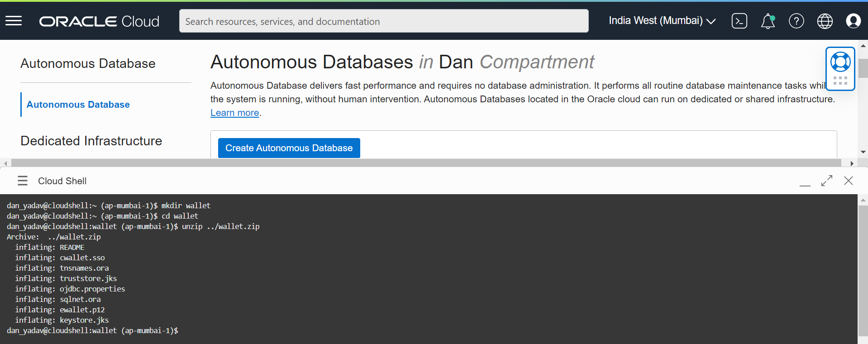Image resolution: width=868 pixels, height=344 pixels.
Task: Click the page scroll-up arrow
Action: tap(863, 46)
